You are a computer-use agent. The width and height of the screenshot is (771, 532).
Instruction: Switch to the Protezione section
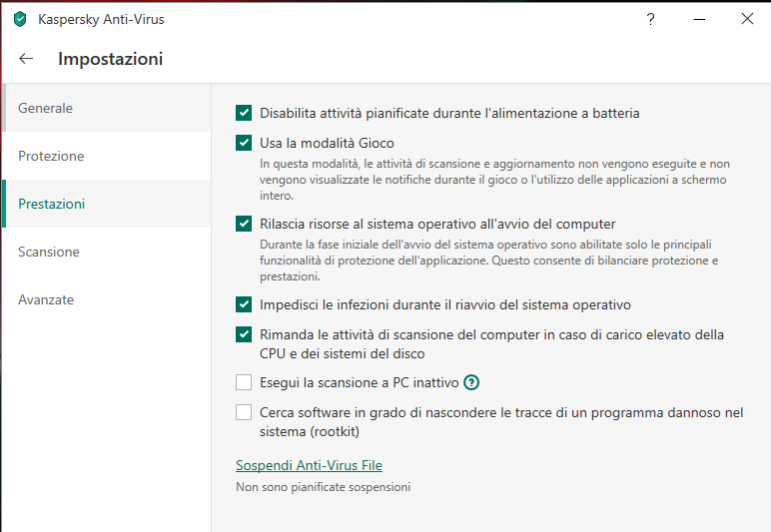coord(51,156)
